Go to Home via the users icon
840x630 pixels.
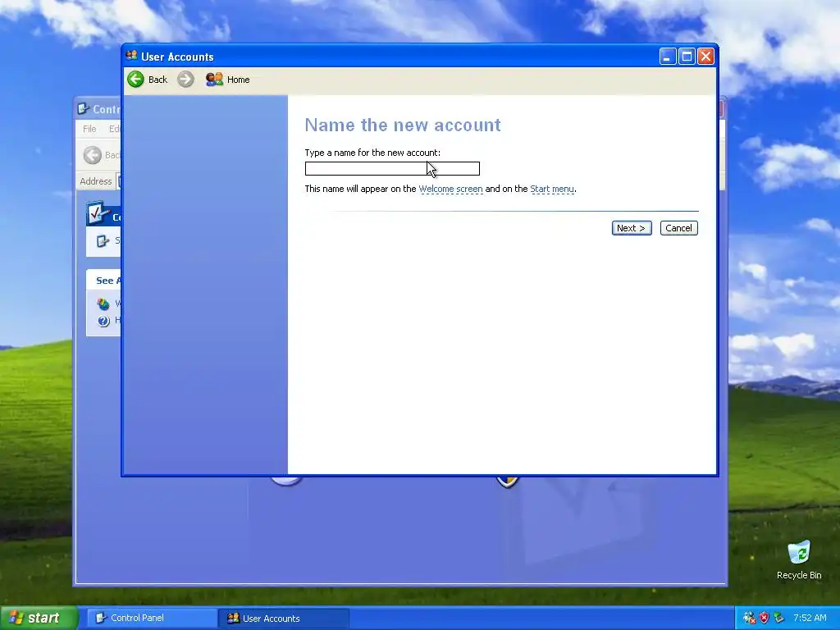(214, 80)
